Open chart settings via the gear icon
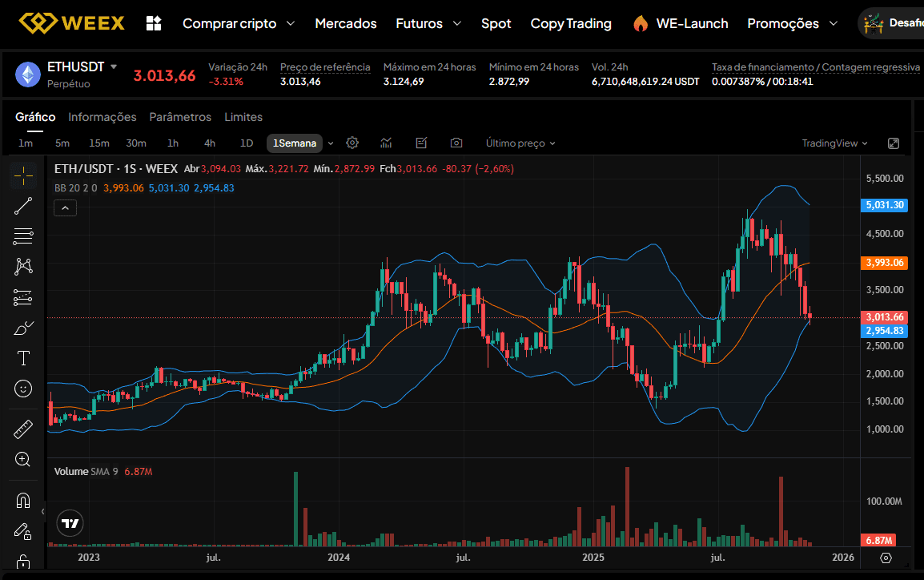The width and height of the screenshot is (924, 580). tap(352, 143)
